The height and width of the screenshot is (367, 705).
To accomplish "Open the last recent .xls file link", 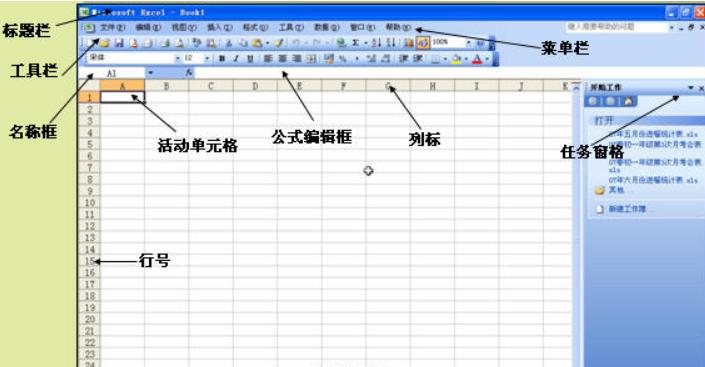I will 653,180.
